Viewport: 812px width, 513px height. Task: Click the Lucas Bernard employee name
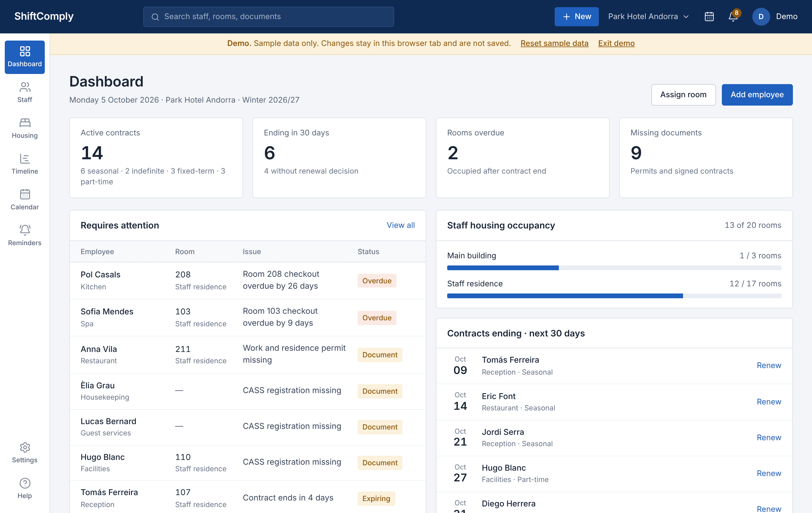pyautogui.click(x=108, y=421)
